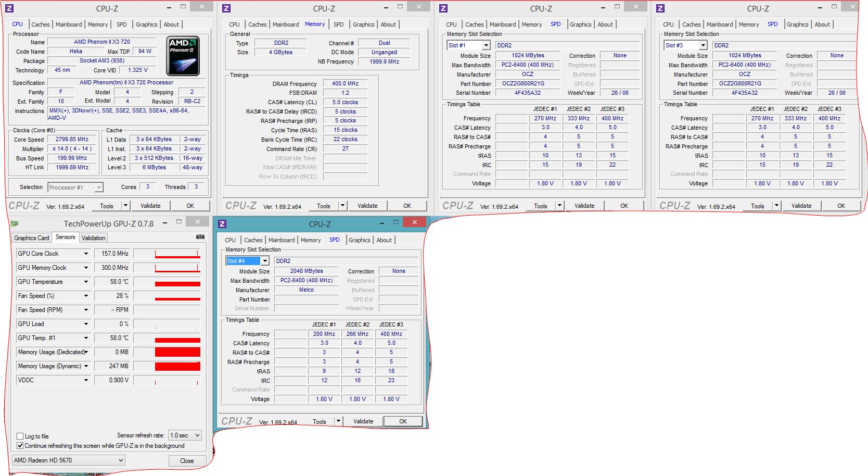Expand the Memory Usage (Dedicated) sensor dropdown
The height and width of the screenshot is (476, 868).
pyautogui.click(x=86, y=352)
